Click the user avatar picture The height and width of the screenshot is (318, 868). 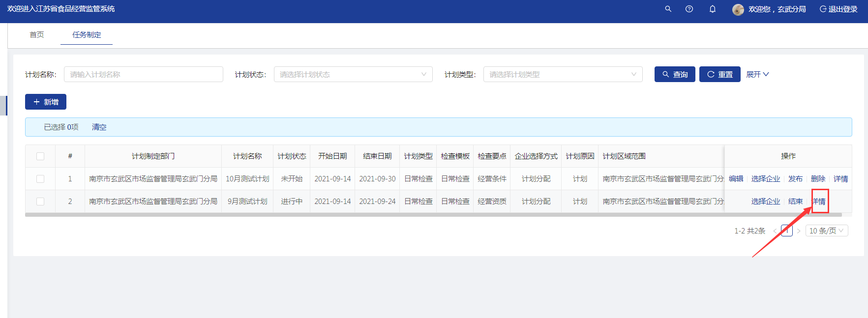pyautogui.click(x=738, y=9)
